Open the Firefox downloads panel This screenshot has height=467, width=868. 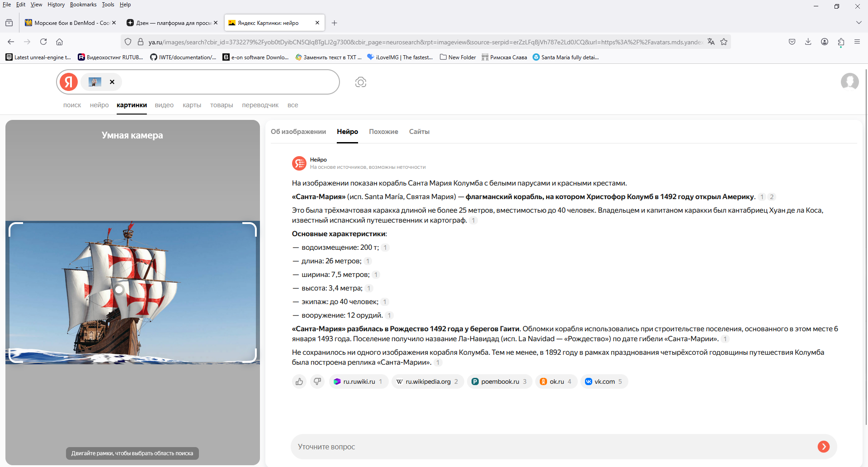coord(808,42)
